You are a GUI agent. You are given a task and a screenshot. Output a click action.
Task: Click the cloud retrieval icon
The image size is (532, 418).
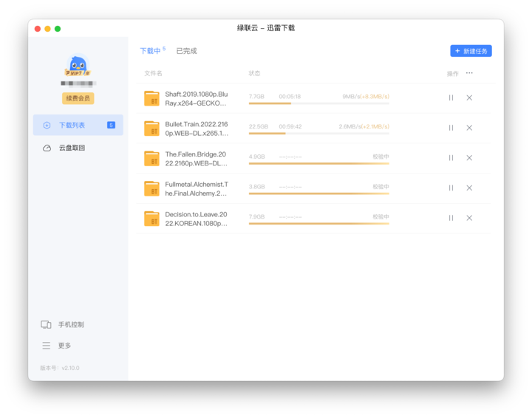pos(47,148)
